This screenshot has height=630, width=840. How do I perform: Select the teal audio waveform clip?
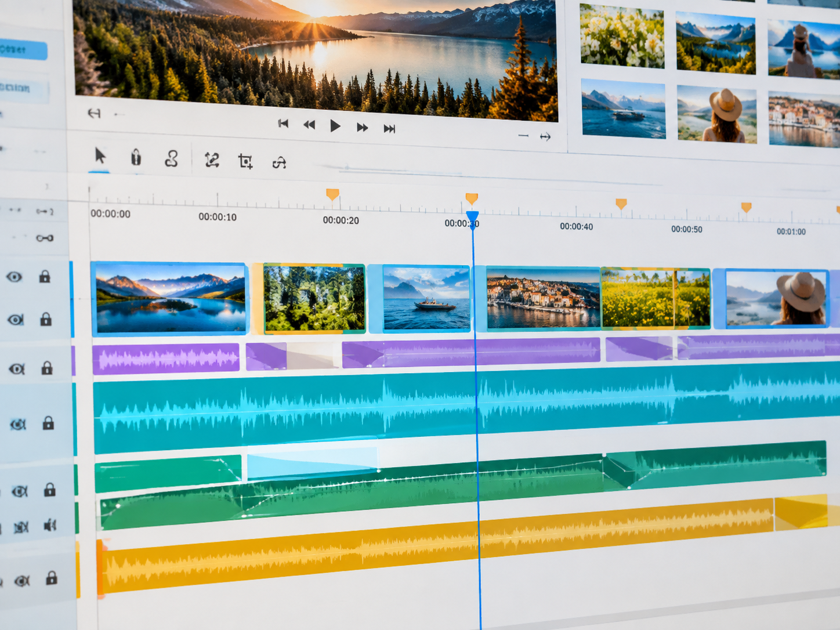pos(467,408)
